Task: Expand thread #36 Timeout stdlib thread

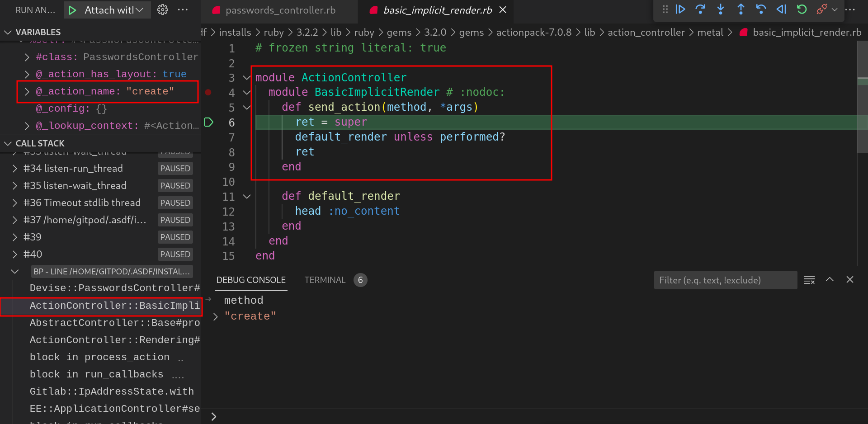Action: click(14, 203)
